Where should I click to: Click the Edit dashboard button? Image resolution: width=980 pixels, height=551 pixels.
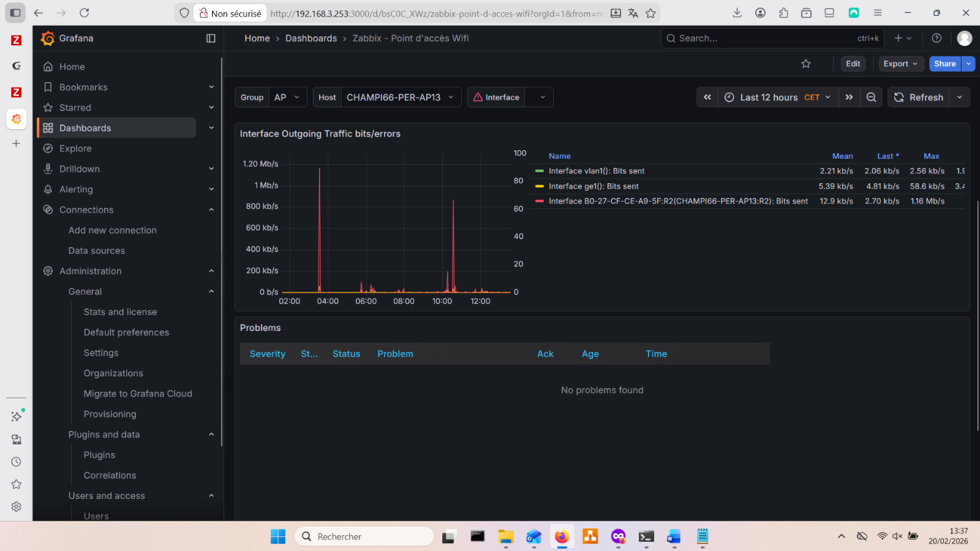853,64
